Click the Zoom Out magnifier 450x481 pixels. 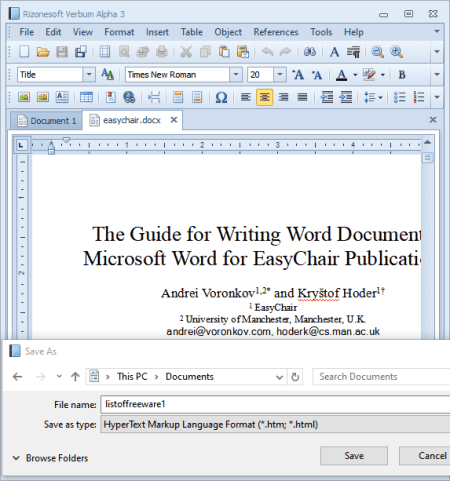pyautogui.click(x=377, y=52)
